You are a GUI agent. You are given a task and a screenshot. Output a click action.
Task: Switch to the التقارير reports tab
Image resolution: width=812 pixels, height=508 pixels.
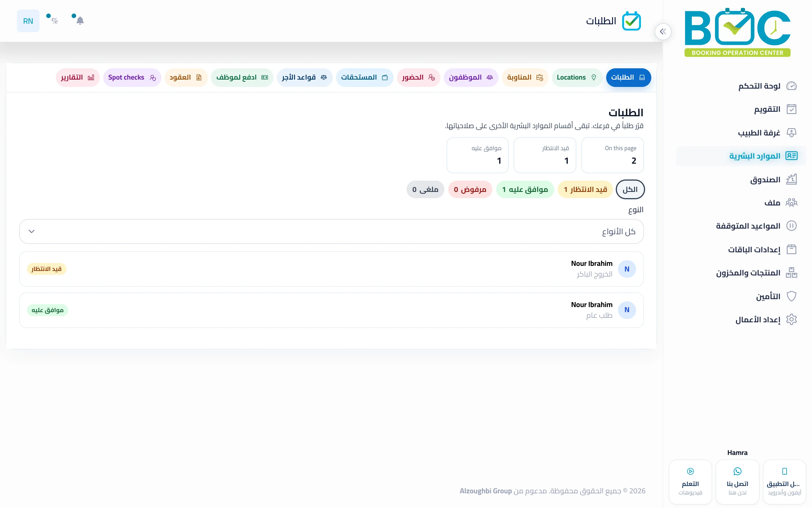coord(78,78)
